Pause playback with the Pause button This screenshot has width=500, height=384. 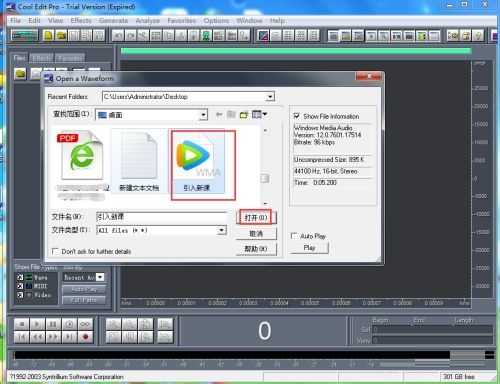[x=53, y=324]
